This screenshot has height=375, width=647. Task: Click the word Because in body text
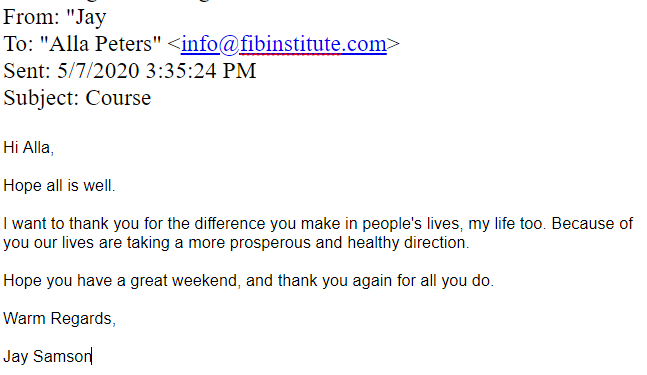[x=583, y=224]
